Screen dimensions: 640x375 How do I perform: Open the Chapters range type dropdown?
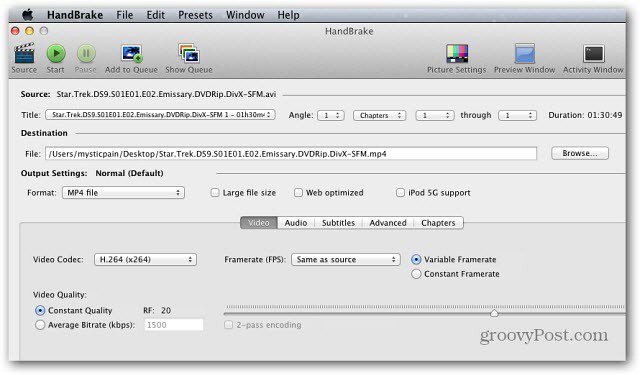pyautogui.click(x=379, y=115)
